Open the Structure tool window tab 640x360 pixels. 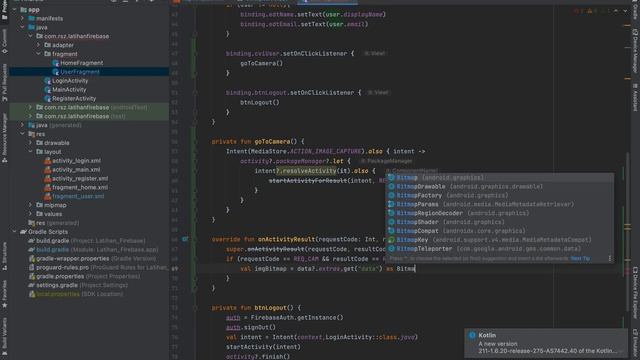click(4, 256)
